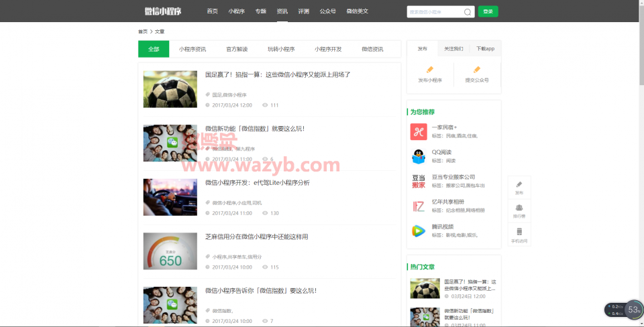The image size is (644, 327).
Task: Click the floating 发布 pencil icon
Action: coord(519,185)
